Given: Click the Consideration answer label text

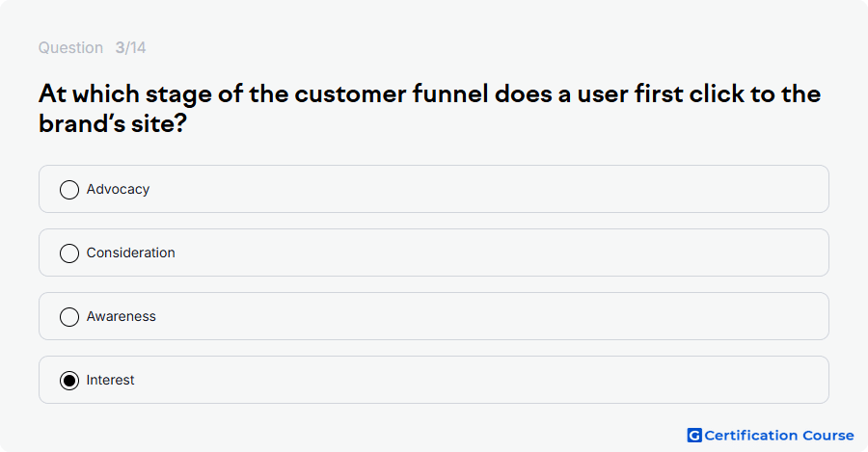Looking at the screenshot, I should [130, 253].
